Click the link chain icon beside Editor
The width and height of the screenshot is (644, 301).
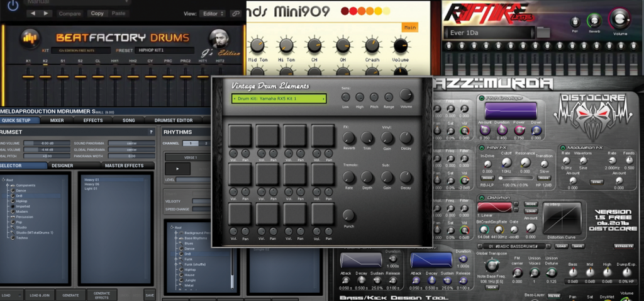coord(235,14)
